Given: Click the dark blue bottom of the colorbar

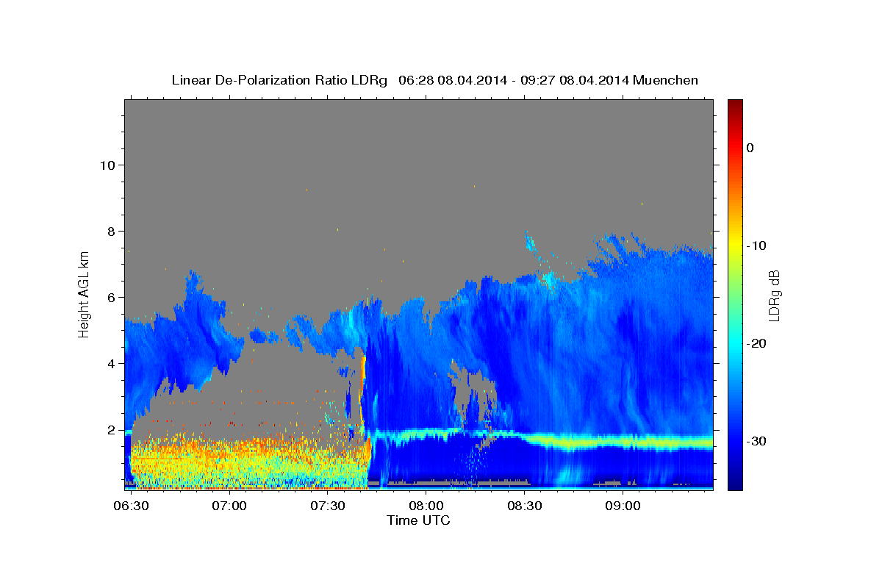Looking at the screenshot, I should 734,481.
